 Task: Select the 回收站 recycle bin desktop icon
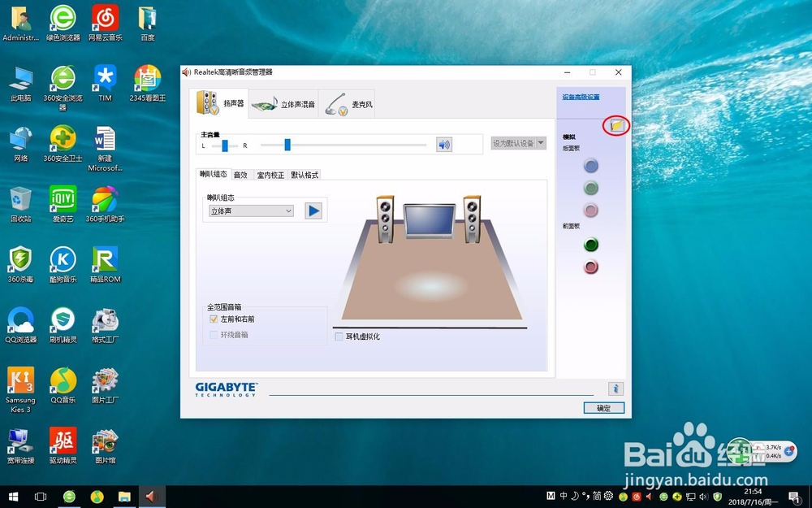coord(21,204)
